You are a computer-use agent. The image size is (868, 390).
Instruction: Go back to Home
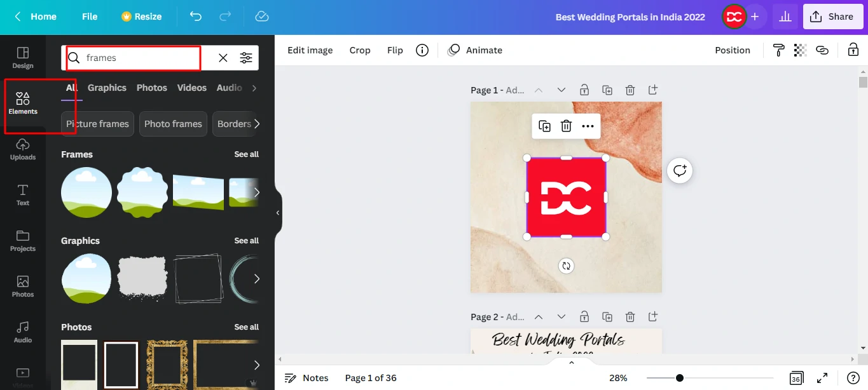point(36,17)
